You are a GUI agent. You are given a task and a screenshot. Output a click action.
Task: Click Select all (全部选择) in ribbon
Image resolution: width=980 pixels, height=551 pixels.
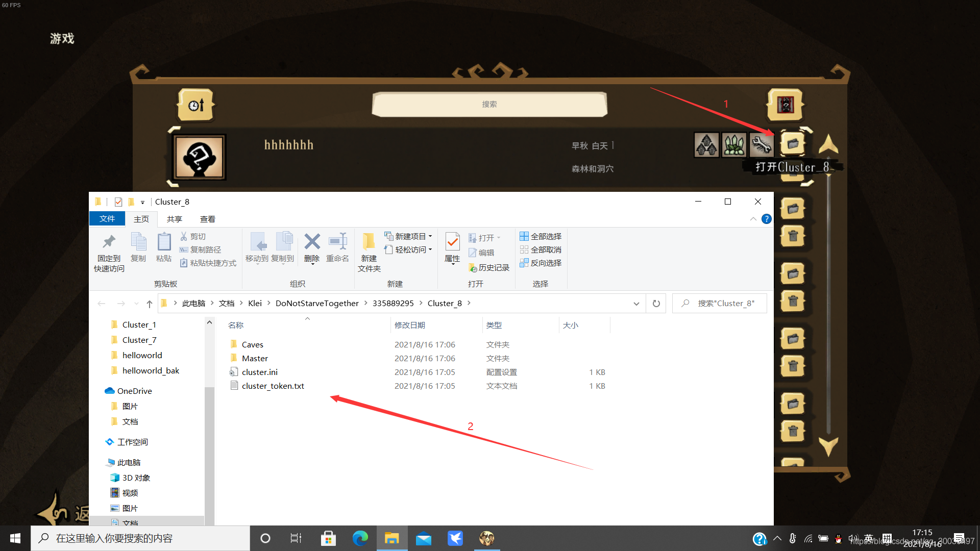pyautogui.click(x=541, y=236)
